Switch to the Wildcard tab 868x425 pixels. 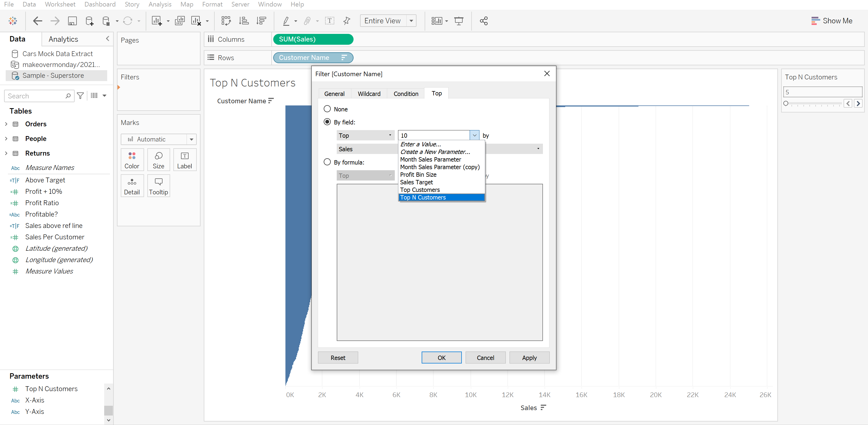pyautogui.click(x=369, y=94)
